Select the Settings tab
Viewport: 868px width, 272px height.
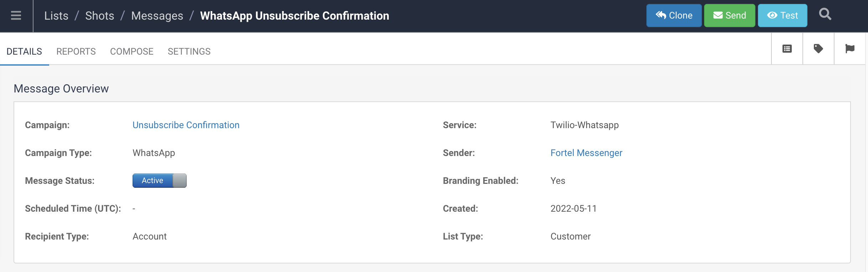coord(189,51)
